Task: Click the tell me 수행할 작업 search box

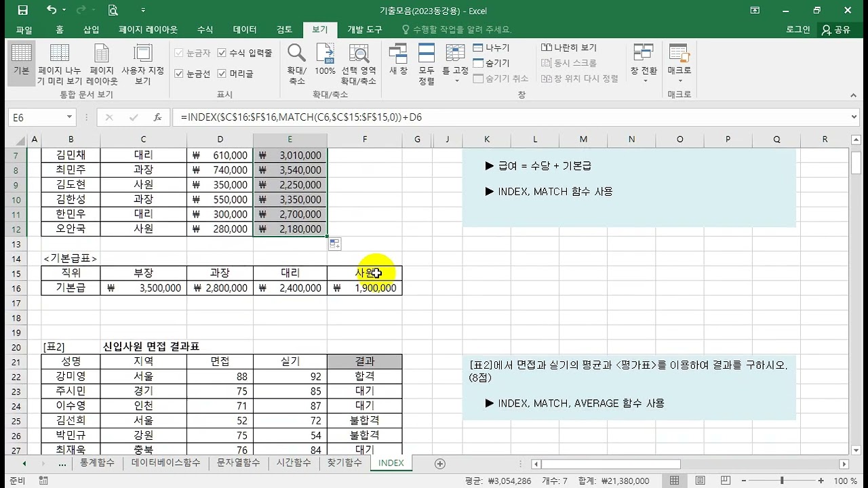Action: pyautogui.click(x=456, y=30)
